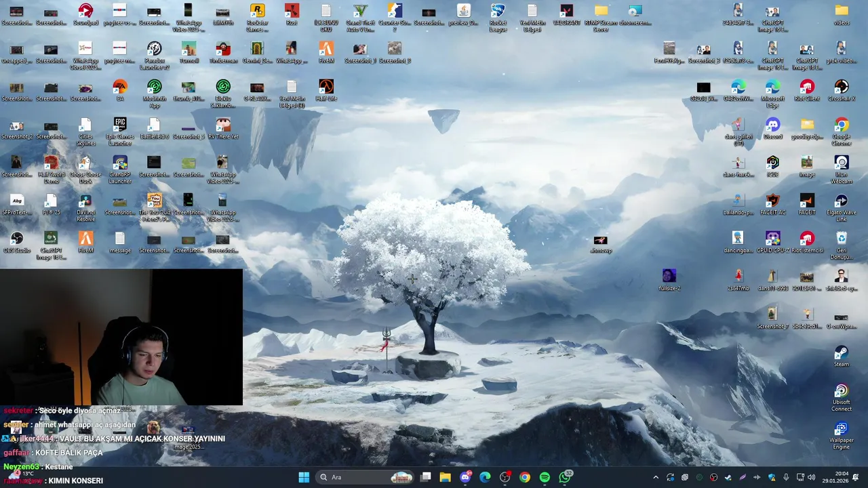Show hidden system tray icons chevron

[656, 477]
